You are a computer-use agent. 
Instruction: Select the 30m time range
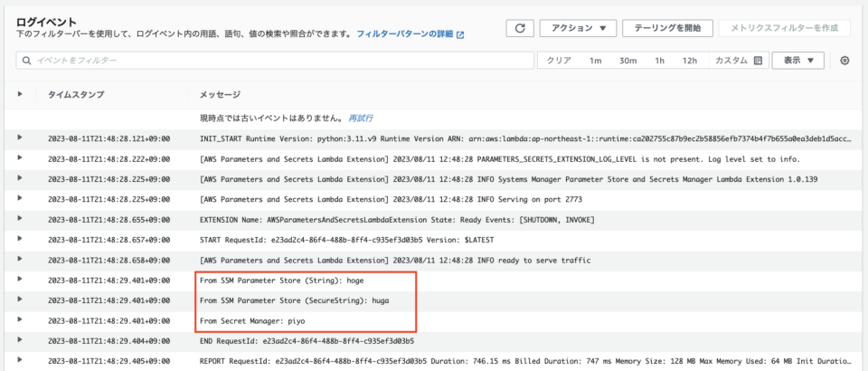click(x=627, y=61)
